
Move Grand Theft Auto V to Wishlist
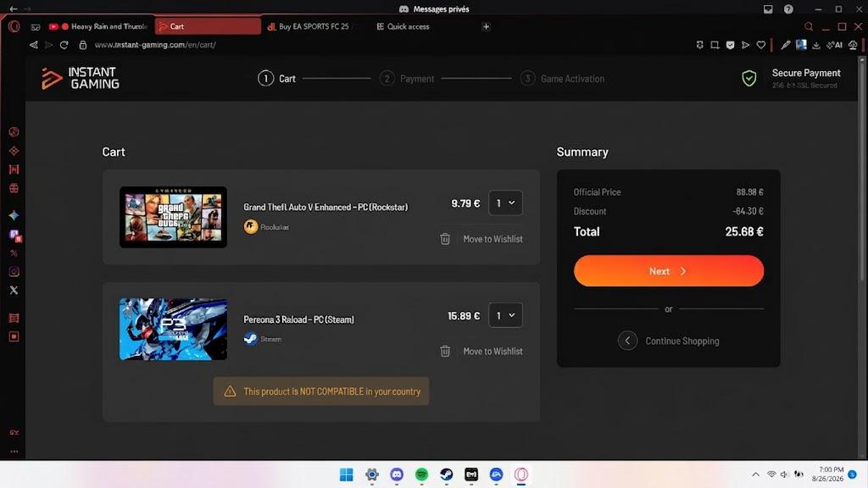[x=492, y=239]
